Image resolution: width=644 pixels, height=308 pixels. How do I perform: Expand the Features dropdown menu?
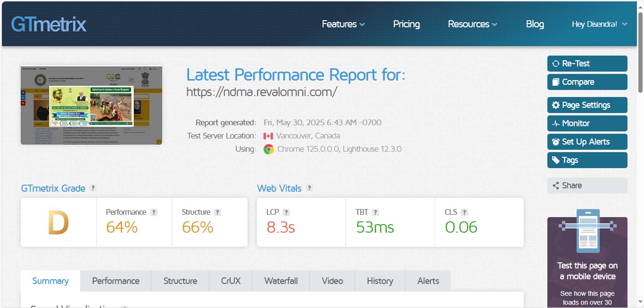pos(343,24)
